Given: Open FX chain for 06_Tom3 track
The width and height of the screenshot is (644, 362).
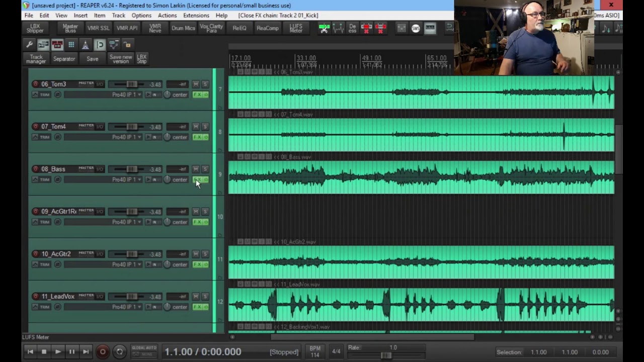Looking at the screenshot, I should pos(197,95).
